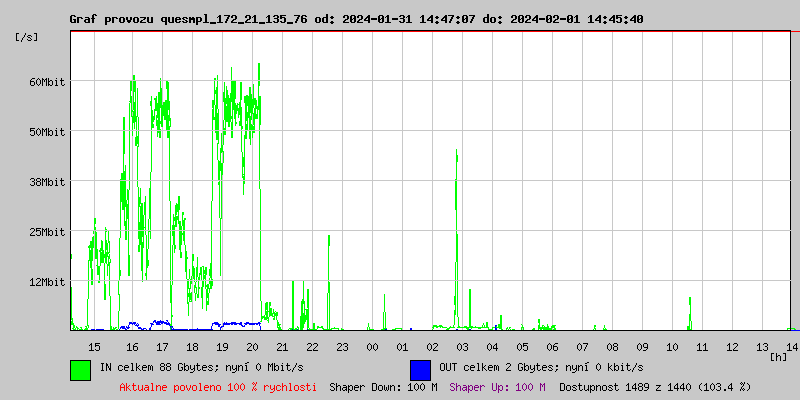Click hour 16 on the time axis
This screenshot has height=400, width=800.
[x=132, y=346]
